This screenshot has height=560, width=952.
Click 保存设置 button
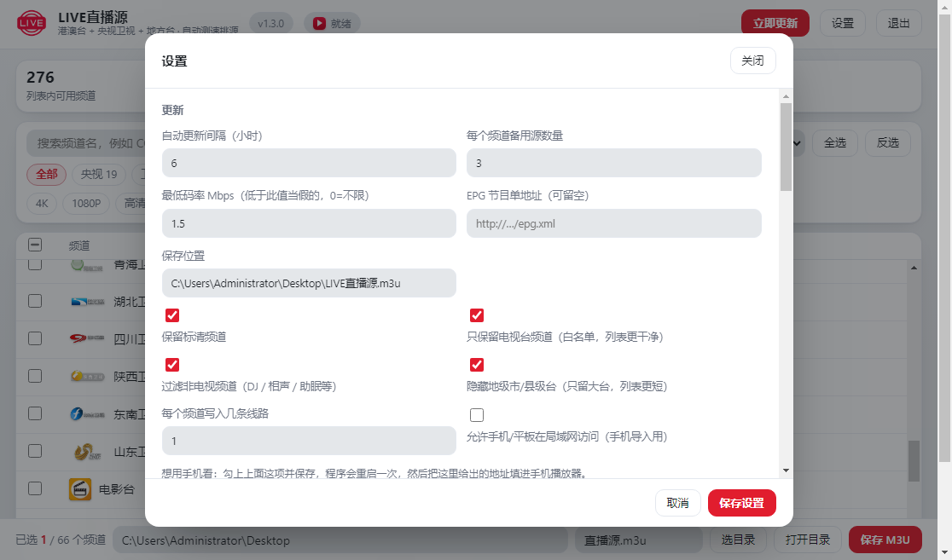click(742, 503)
